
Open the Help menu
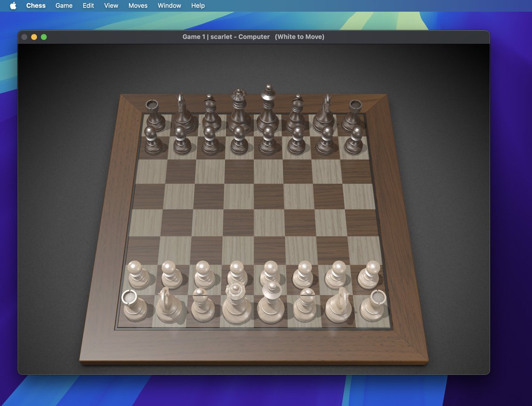(x=198, y=6)
